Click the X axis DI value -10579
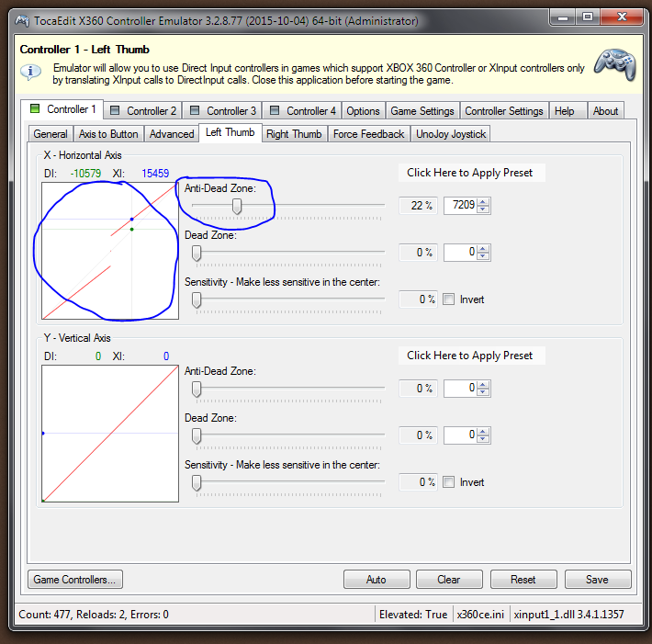 (85, 174)
